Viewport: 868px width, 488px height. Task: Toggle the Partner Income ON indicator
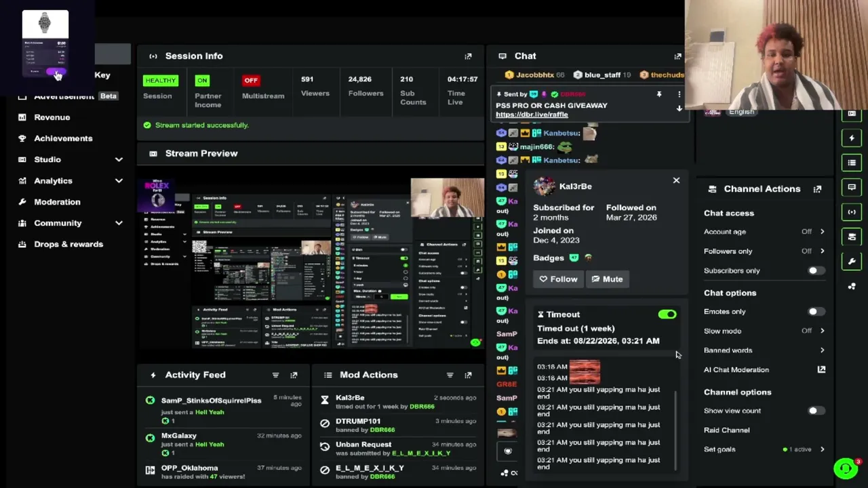202,80
